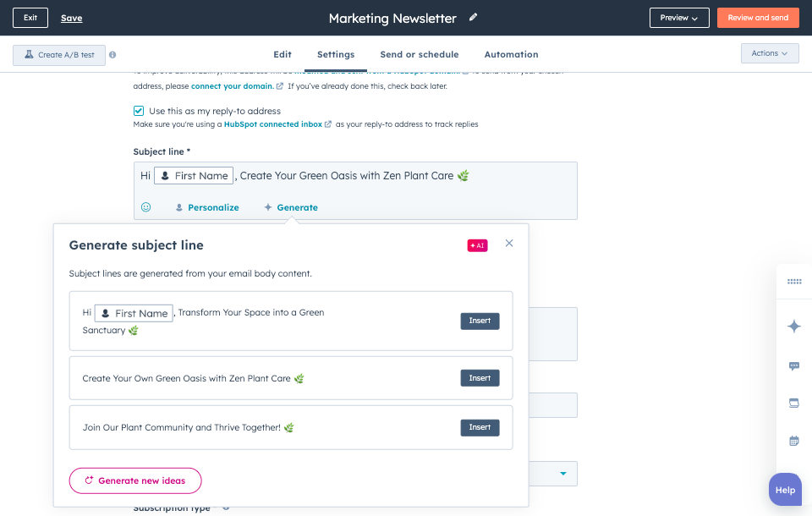Image resolution: width=812 pixels, height=516 pixels.
Task: Insert the Green Sanctuary subject line
Action: 480,321
